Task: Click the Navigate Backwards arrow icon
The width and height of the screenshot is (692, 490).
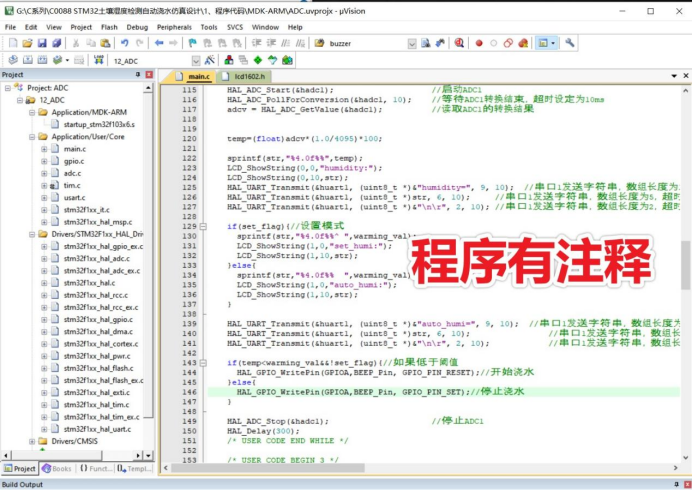Action: [x=159, y=43]
